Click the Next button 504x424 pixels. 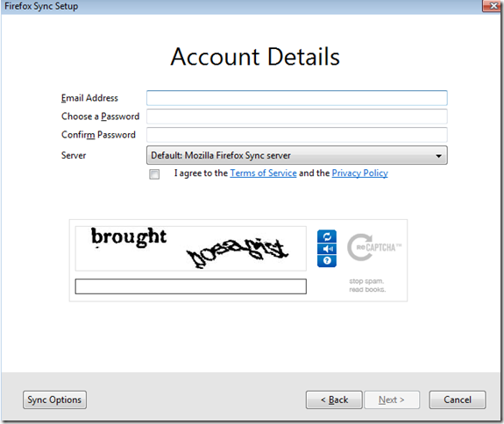point(392,399)
